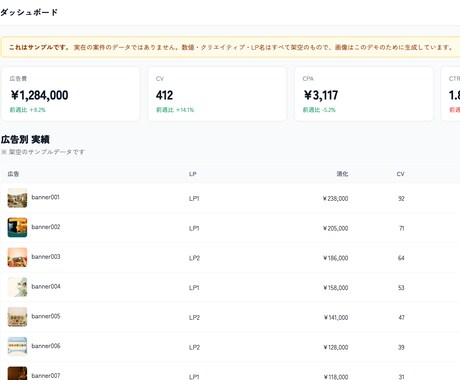Click the CV value 53
460x380 pixels.
(401, 288)
